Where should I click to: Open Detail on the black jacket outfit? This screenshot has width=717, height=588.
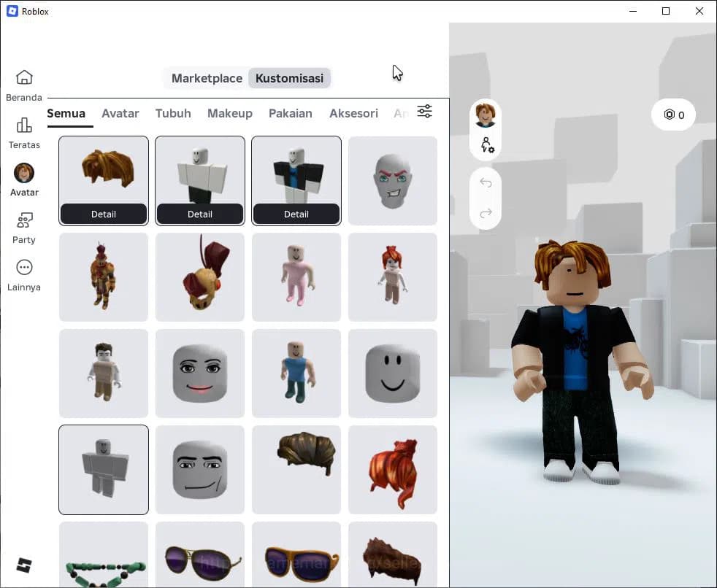point(296,214)
